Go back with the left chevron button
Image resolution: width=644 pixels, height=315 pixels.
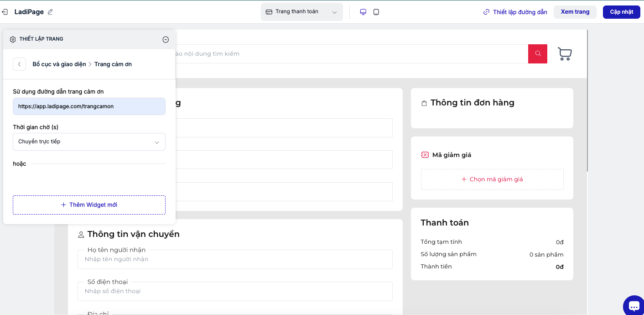[x=19, y=64]
